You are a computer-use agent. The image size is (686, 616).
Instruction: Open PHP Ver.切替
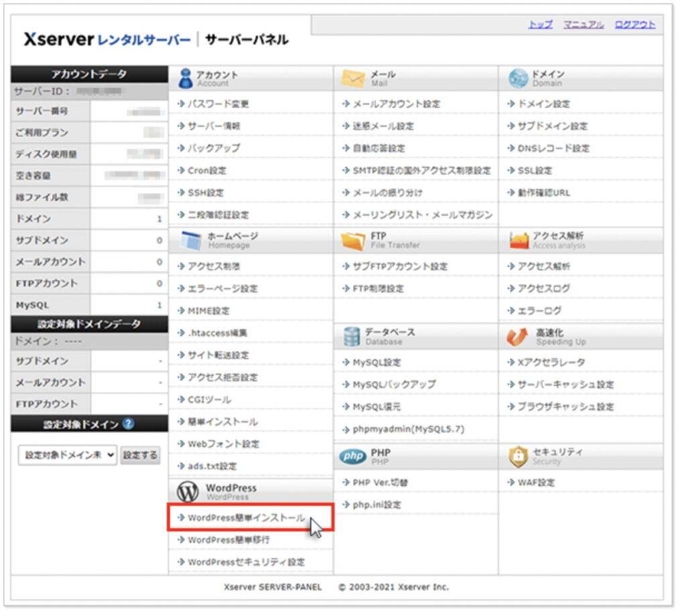[x=380, y=483]
